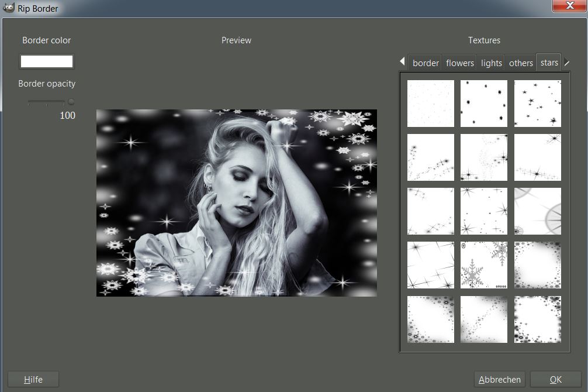Show next tabs with right arrow
This screenshot has width=588, height=392.
click(x=566, y=63)
